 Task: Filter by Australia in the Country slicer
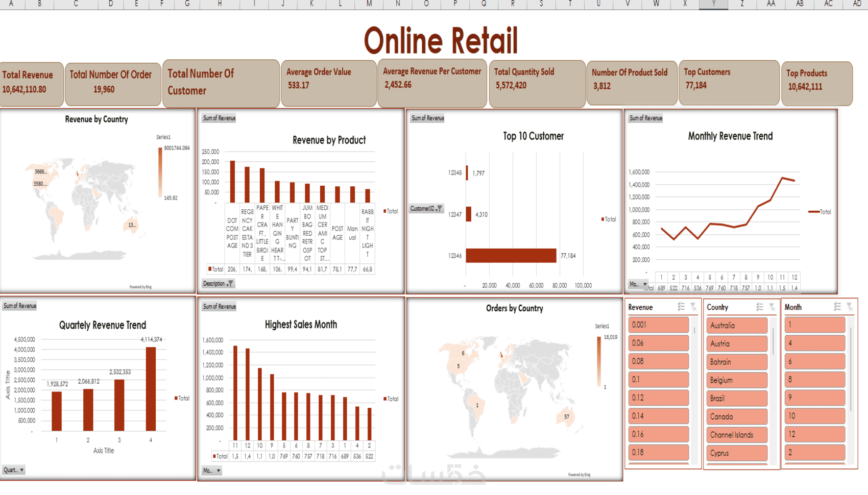[737, 325]
